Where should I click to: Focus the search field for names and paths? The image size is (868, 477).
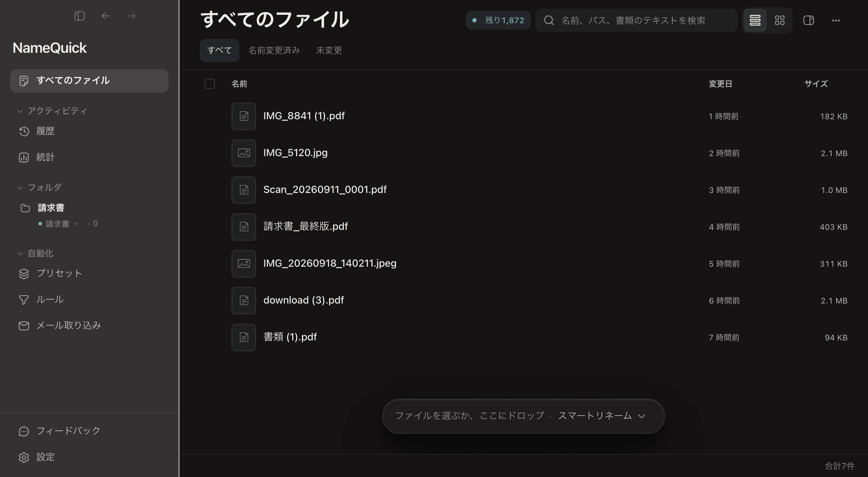click(x=637, y=20)
